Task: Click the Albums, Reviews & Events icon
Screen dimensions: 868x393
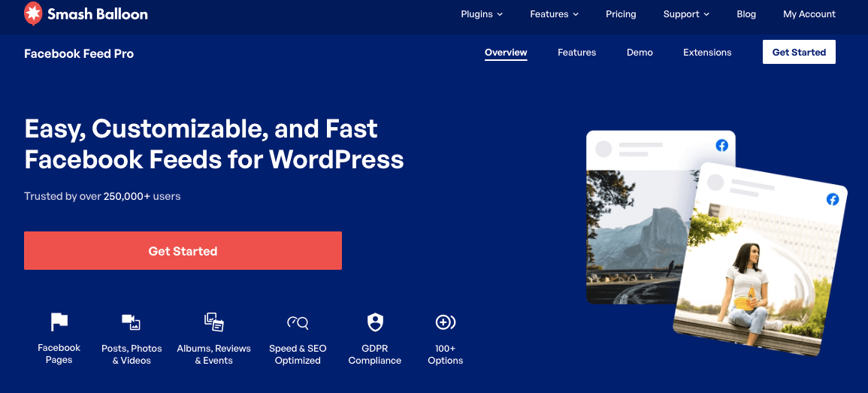Action: [x=214, y=322]
